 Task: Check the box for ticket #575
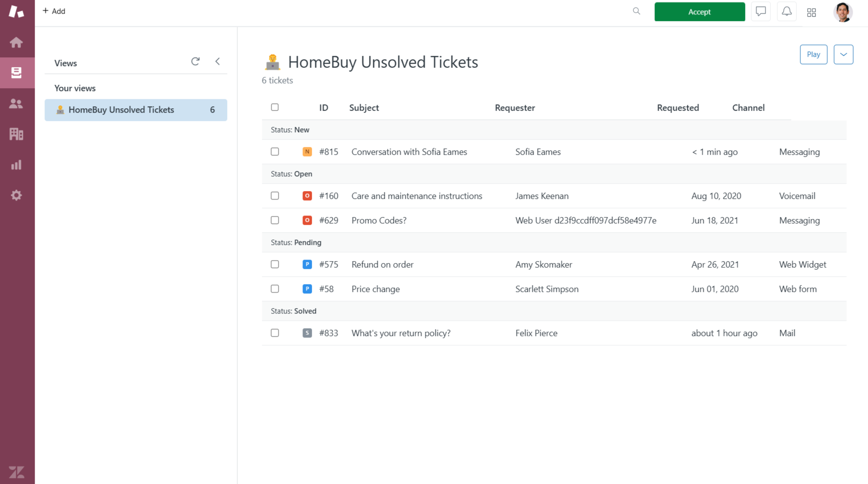(275, 265)
